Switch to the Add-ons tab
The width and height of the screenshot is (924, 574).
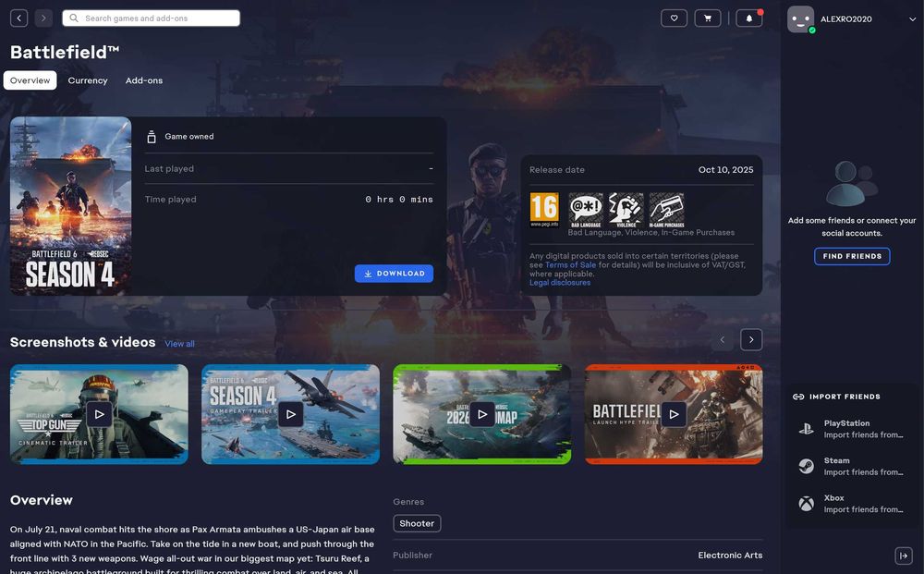(144, 80)
